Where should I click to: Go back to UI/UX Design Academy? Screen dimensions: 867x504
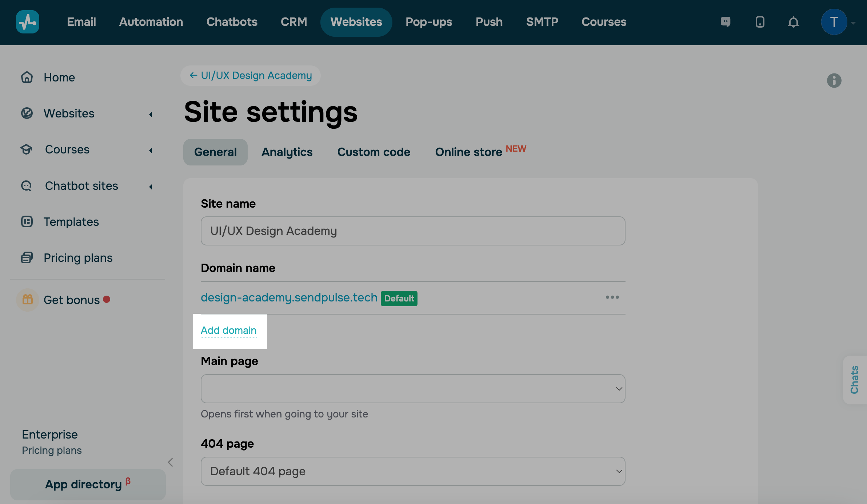pyautogui.click(x=251, y=75)
